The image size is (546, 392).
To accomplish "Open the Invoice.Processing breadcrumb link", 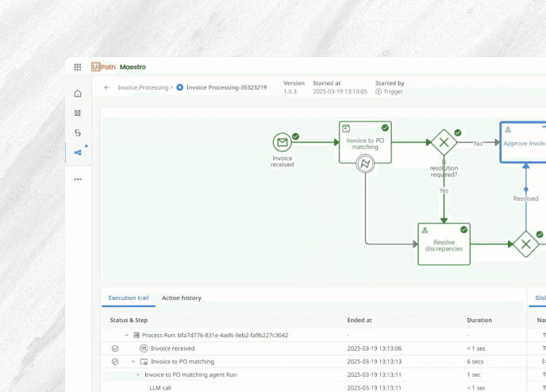I will (143, 87).
